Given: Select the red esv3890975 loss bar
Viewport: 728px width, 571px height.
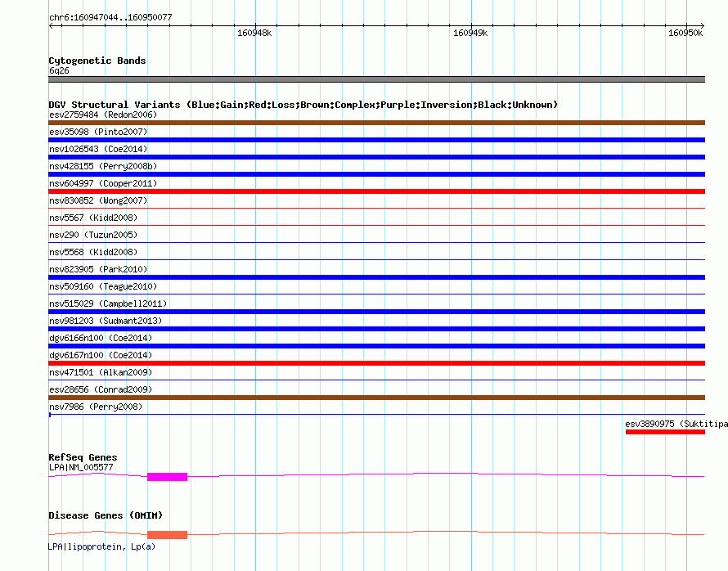Looking at the screenshot, I should pos(665,432).
